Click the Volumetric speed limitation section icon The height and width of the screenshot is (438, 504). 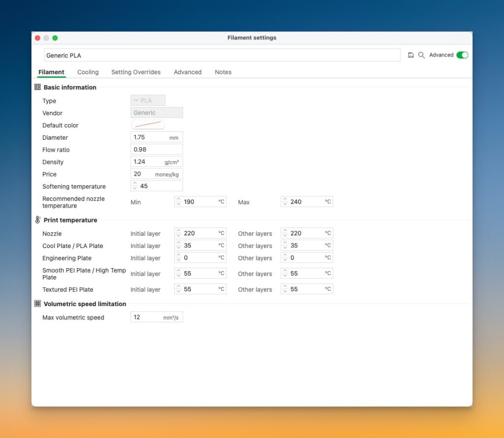(x=37, y=304)
